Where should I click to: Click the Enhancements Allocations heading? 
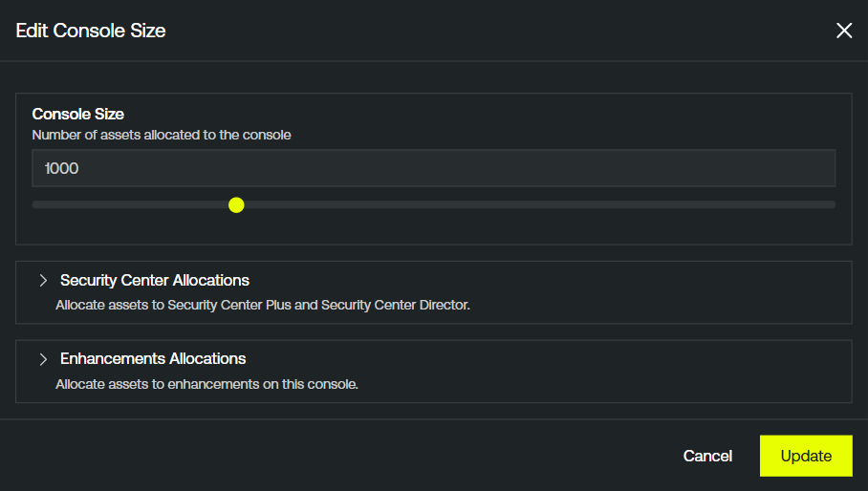[153, 359]
